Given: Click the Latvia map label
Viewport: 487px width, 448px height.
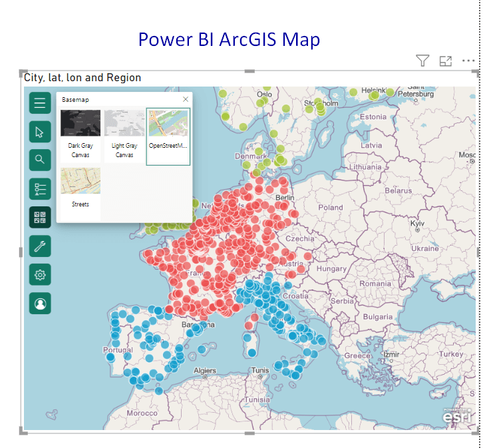Looking at the screenshot, I should click(371, 145).
